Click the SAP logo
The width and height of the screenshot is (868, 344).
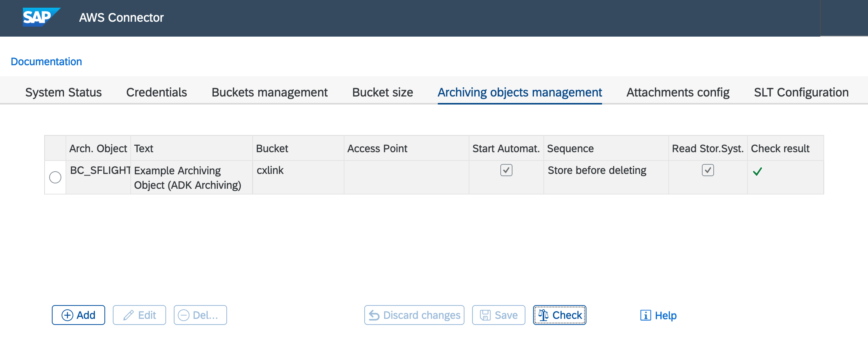tap(40, 17)
